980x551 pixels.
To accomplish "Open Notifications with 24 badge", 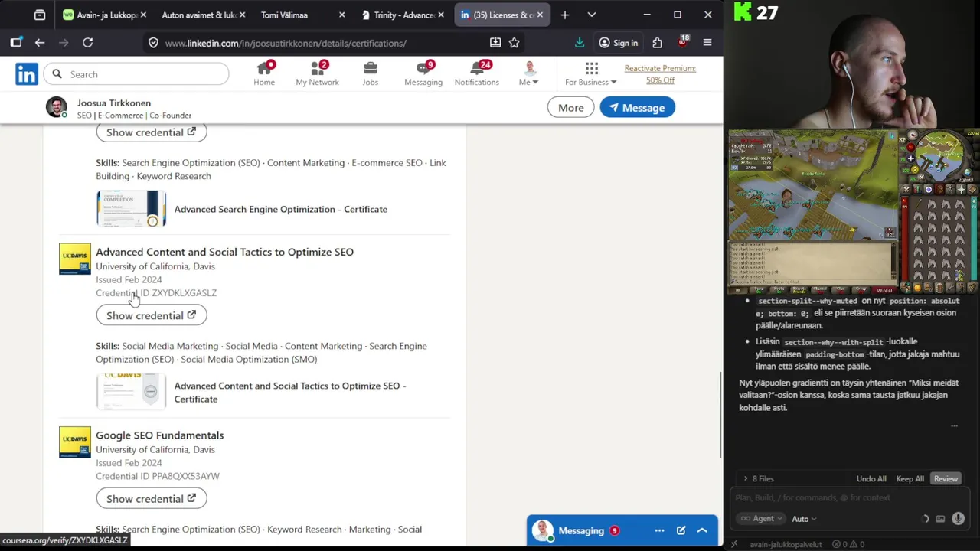I will click(x=476, y=74).
